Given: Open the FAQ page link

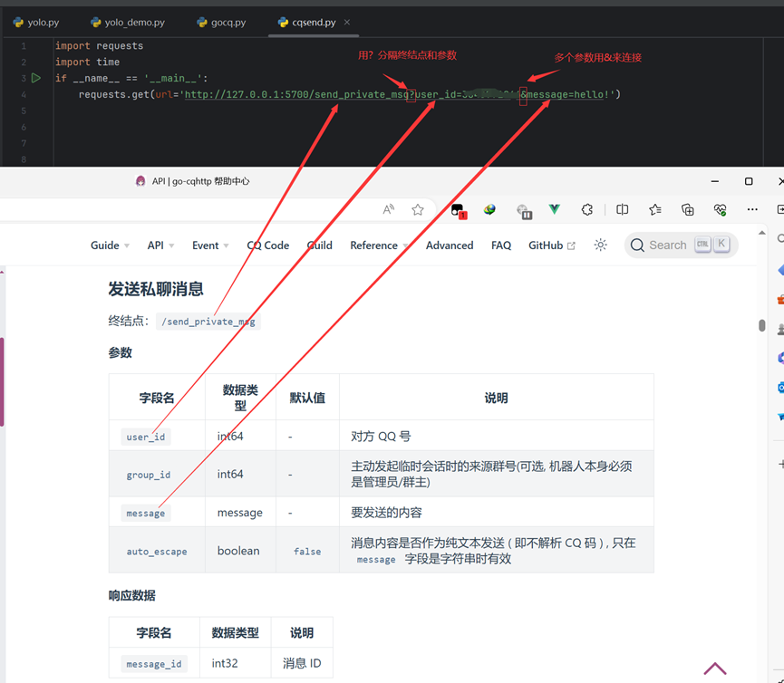Looking at the screenshot, I should (501, 245).
